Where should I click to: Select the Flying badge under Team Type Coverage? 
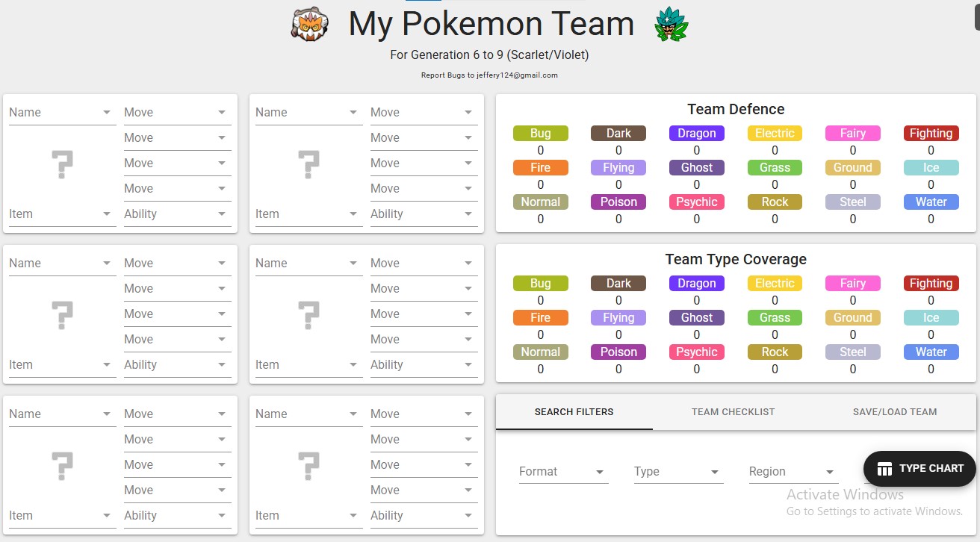click(x=618, y=318)
